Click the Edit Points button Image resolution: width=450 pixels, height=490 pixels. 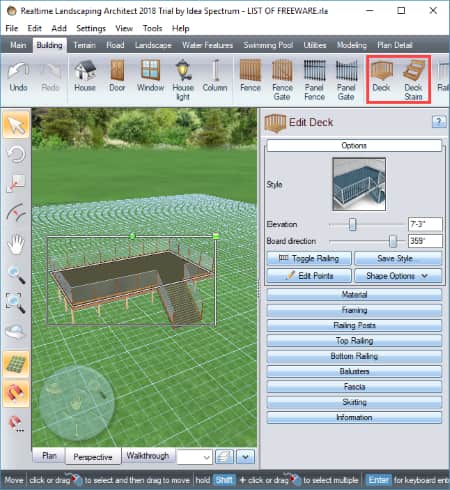click(309, 276)
